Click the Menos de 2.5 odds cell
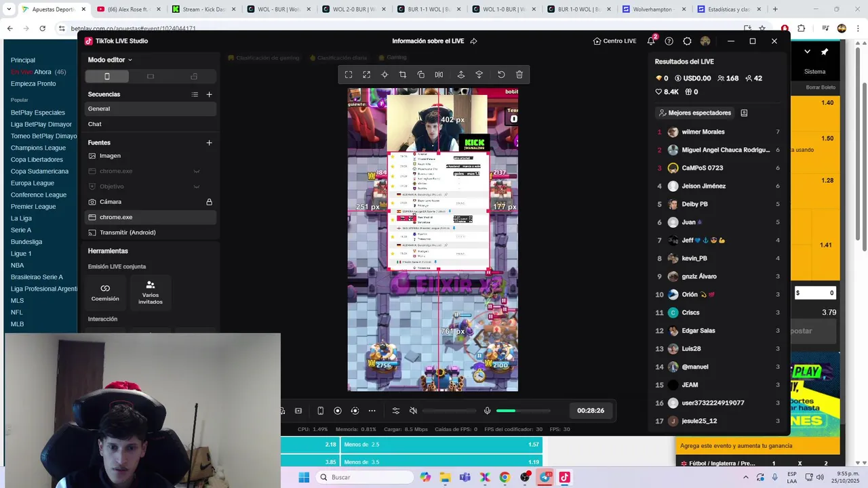The image size is (868, 488). coord(441,445)
